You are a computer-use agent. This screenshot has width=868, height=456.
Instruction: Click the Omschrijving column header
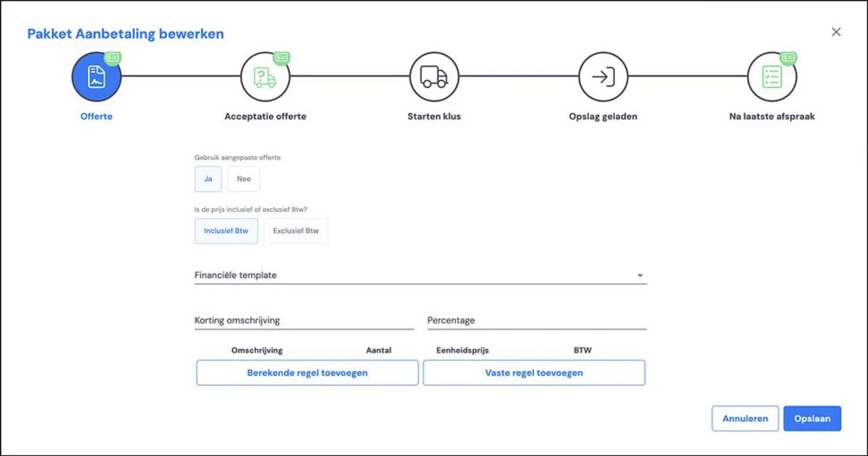click(257, 350)
